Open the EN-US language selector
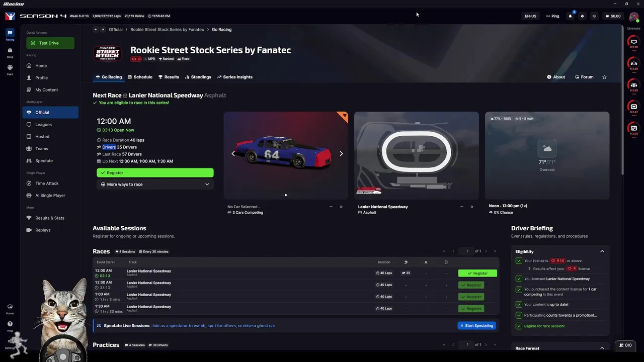 pos(530,16)
